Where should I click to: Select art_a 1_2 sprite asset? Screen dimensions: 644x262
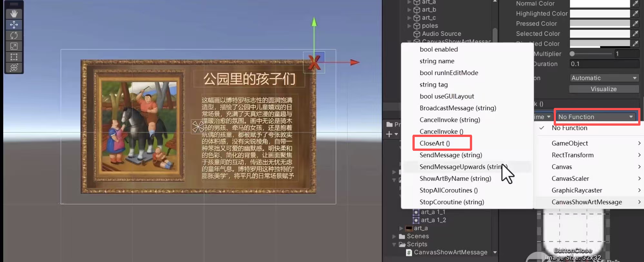pos(433,220)
